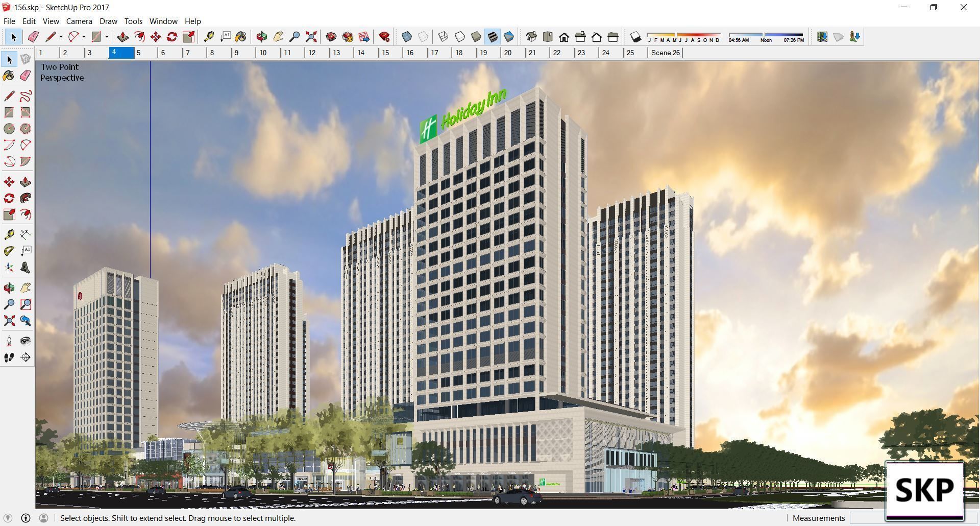Switch to Top standard view
980x526 pixels.
[548, 37]
